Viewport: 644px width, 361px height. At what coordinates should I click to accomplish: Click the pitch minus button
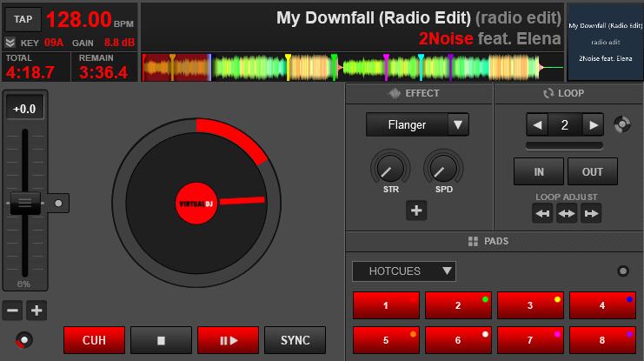coord(12,310)
